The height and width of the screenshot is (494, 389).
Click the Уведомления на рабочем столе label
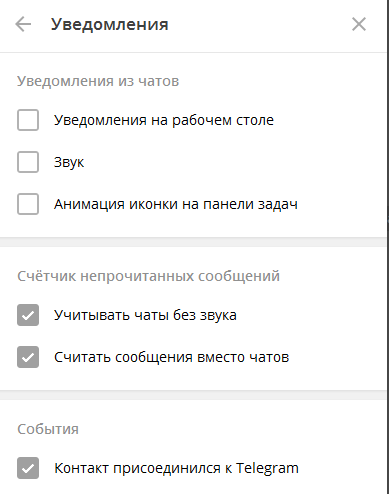click(164, 120)
